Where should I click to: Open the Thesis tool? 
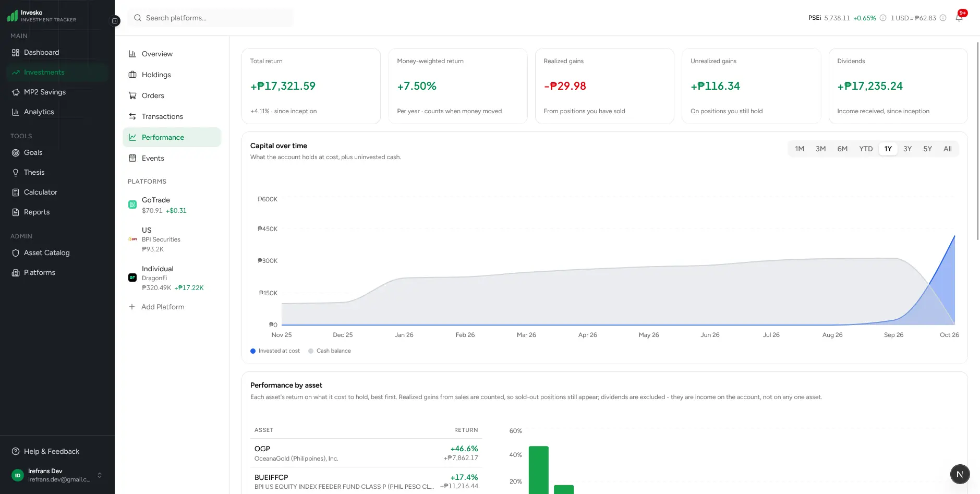pyautogui.click(x=57, y=172)
